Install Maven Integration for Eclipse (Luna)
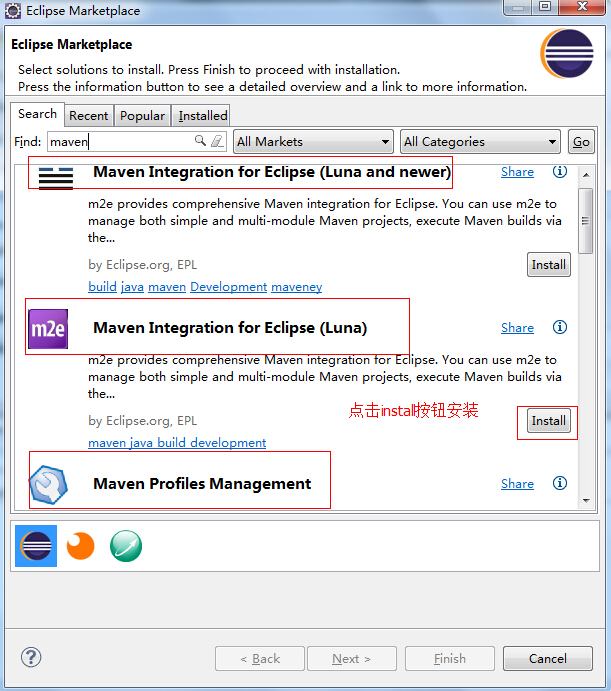This screenshot has height=691, width=611. [549, 420]
